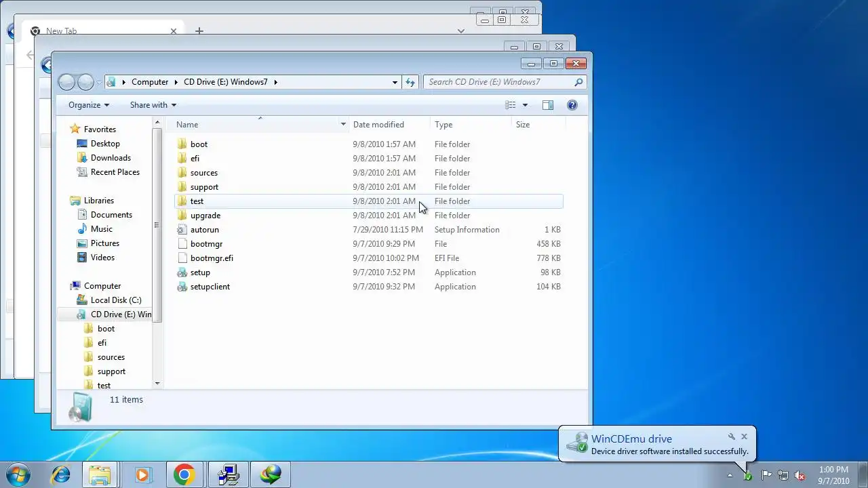Select the boot folder icon in the file list

182,144
